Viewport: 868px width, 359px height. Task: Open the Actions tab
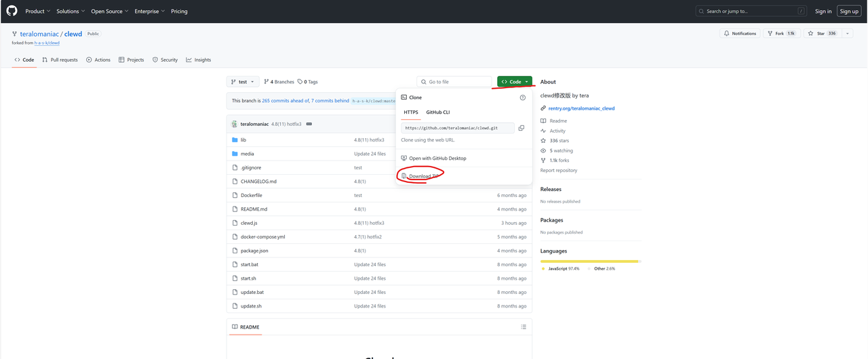coord(98,60)
